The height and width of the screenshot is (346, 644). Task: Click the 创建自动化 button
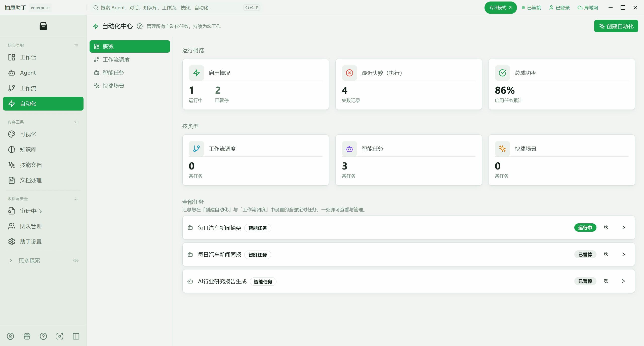(616, 26)
